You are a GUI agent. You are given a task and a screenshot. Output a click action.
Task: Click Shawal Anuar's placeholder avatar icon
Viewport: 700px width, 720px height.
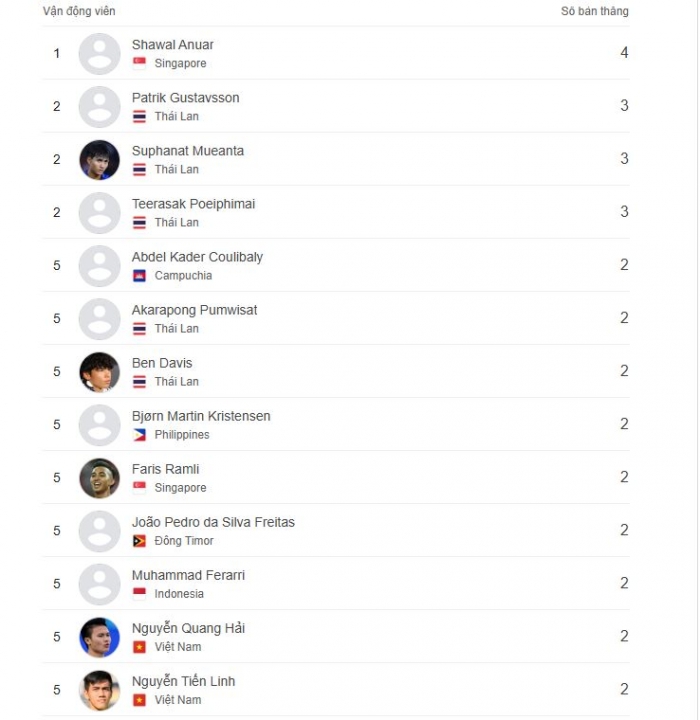point(99,54)
